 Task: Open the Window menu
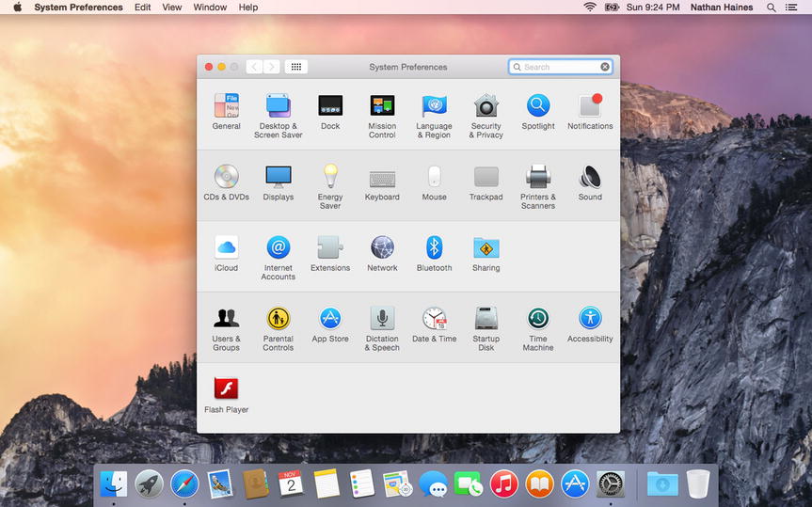(x=210, y=7)
